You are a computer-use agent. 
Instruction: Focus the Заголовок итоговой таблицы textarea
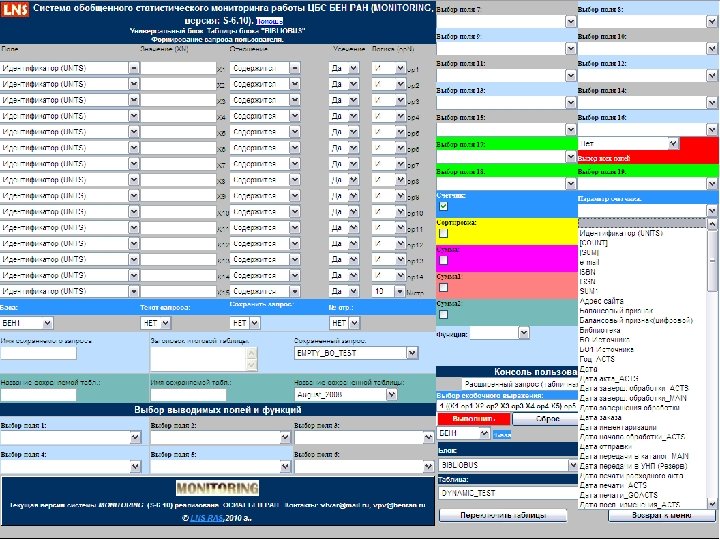(x=203, y=359)
